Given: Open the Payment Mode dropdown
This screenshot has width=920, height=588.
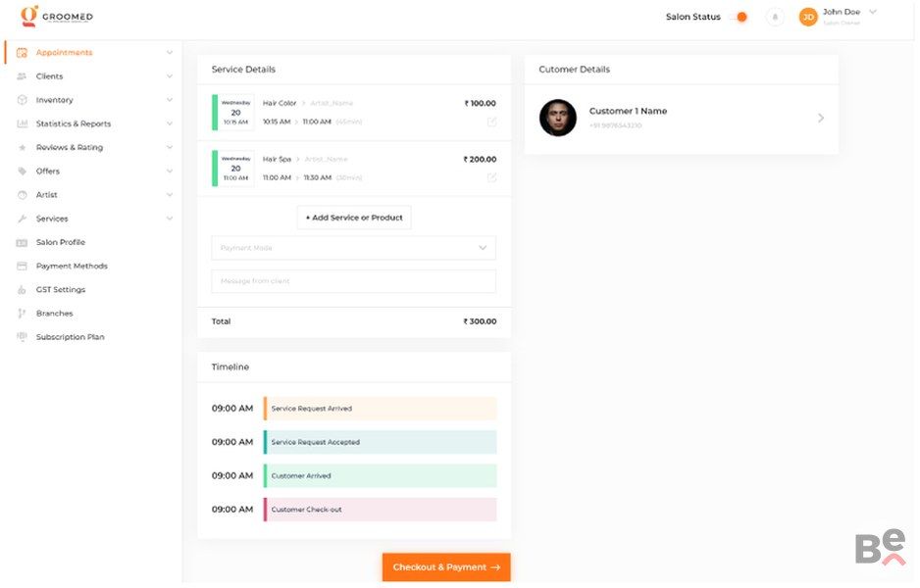Looking at the screenshot, I should click(353, 248).
